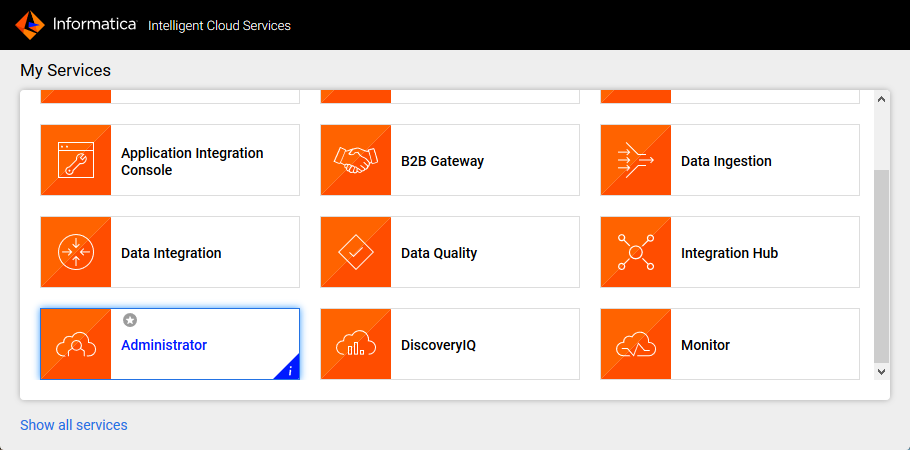Show info via Administrator tile corner badge
Image resolution: width=910 pixels, height=450 pixels.
[289, 370]
